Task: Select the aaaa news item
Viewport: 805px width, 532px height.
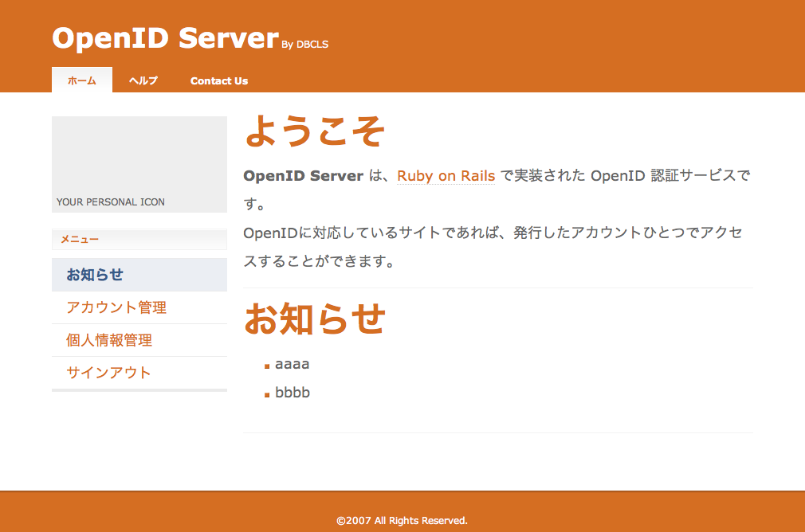Action: [x=293, y=364]
